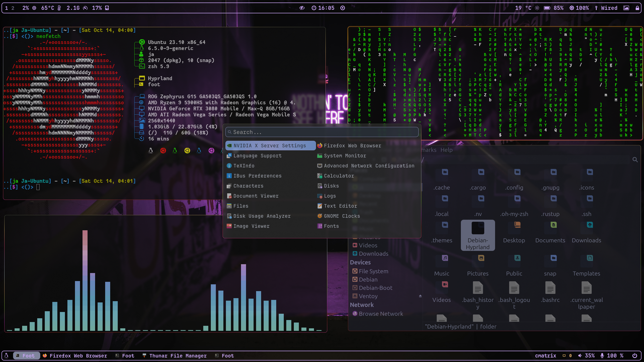Click the Thunar search magnifier icon

tap(635, 160)
